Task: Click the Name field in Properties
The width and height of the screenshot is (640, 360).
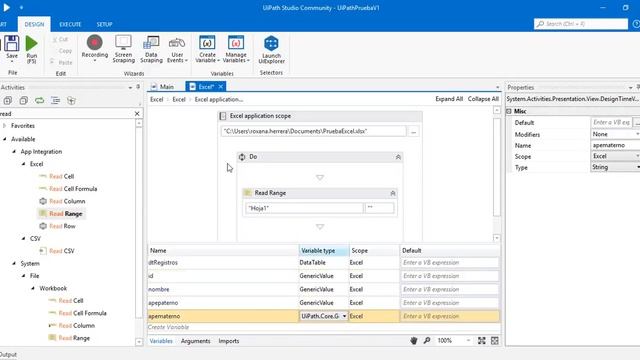Action: [x=616, y=145]
